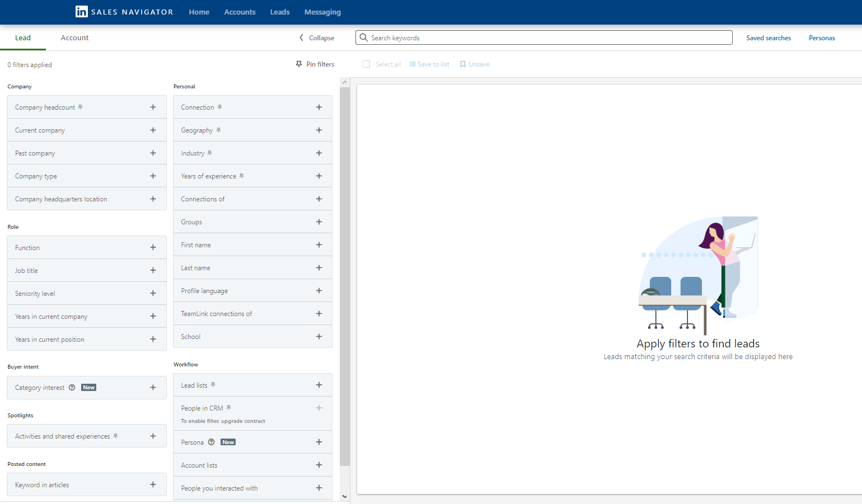Click the New badge beside Persona
This screenshot has width=862, height=504.
(228, 442)
